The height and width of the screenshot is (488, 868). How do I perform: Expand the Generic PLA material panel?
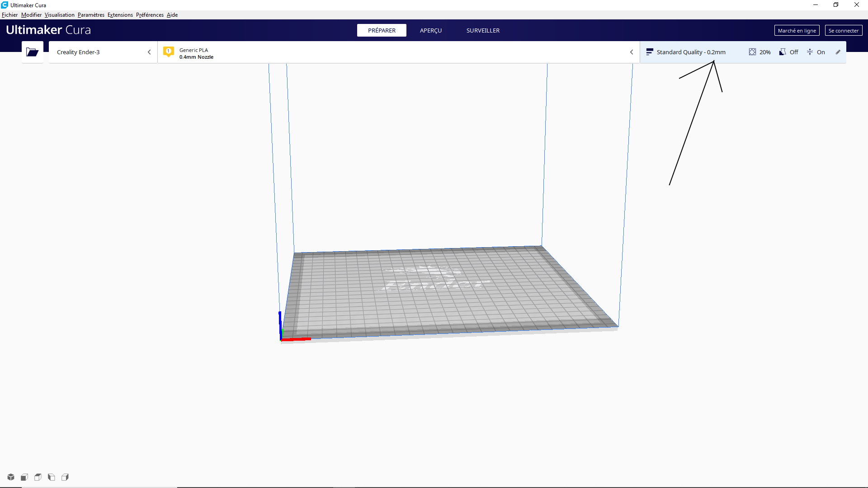tap(398, 52)
